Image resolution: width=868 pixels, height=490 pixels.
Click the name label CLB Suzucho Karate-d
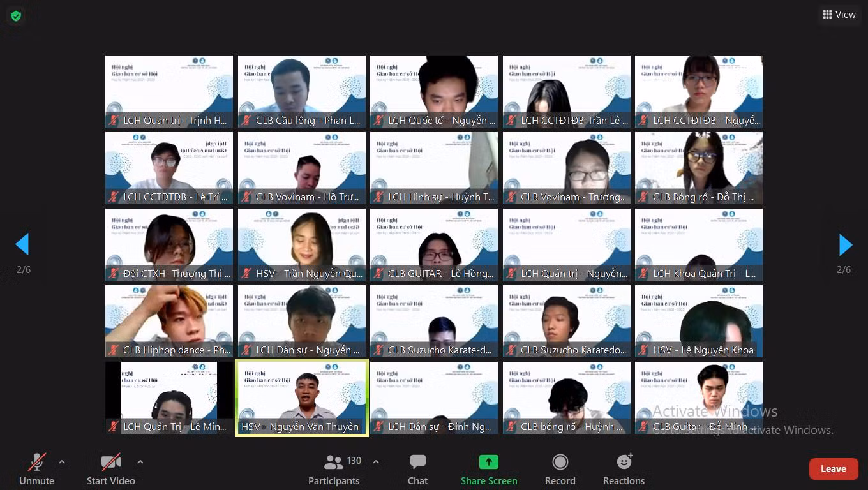440,350
